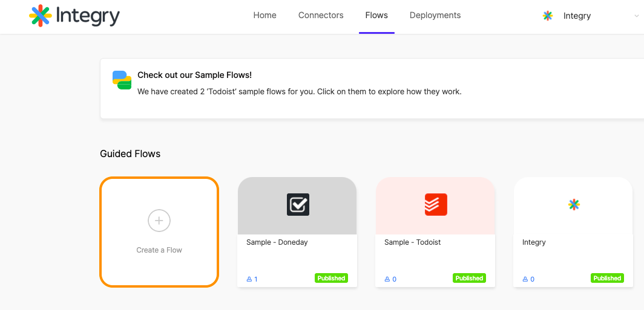The width and height of the screenshot is (644, 310).
Task: Click the account avatar icon beside Integry
Action: click(x=548, y=16)
